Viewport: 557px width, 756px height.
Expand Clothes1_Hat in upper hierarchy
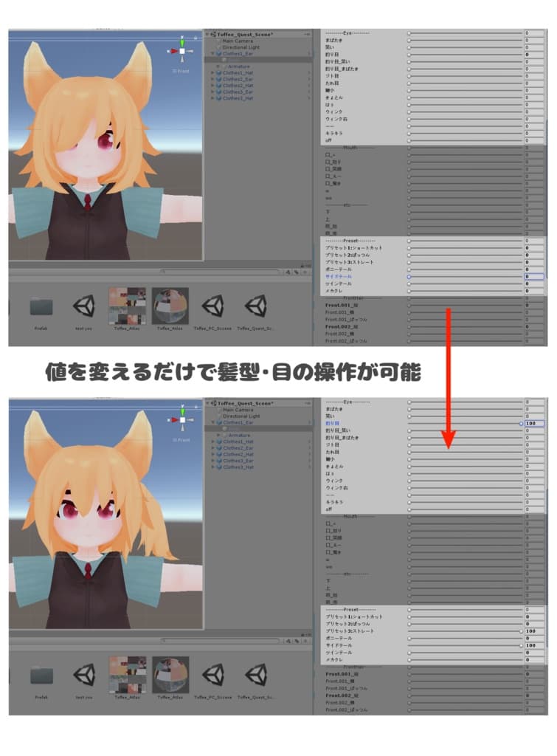[212, 73]
